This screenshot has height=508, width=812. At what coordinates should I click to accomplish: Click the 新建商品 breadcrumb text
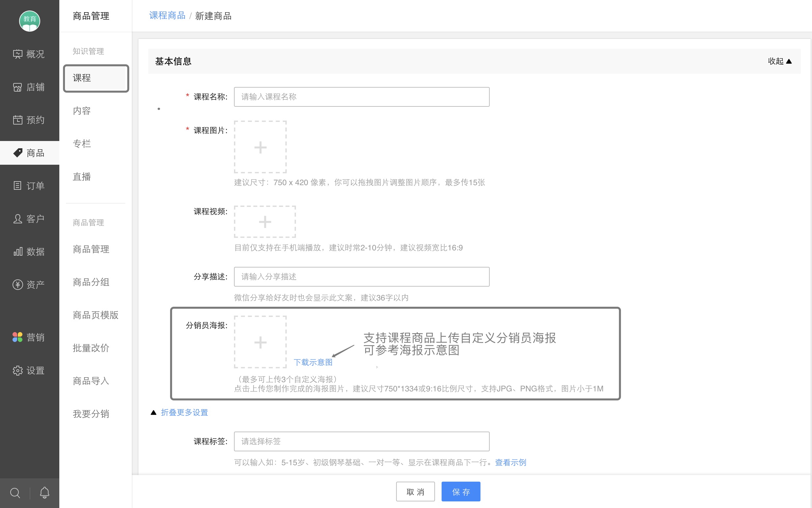pos(214,16)
